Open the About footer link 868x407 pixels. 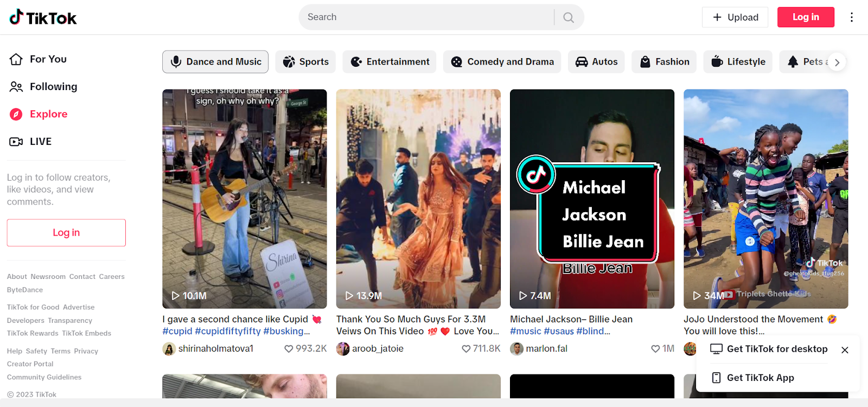[17, 277]
